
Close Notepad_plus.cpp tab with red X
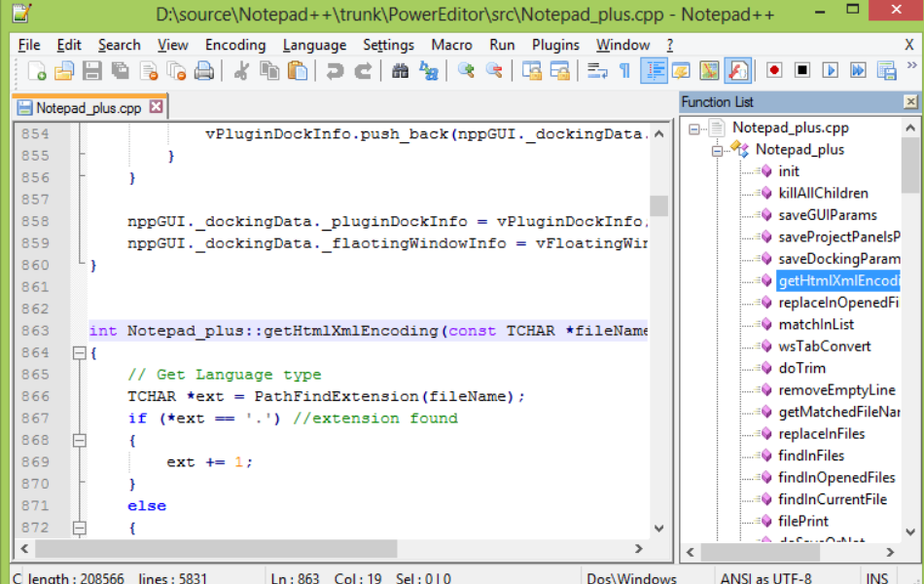(x=156, y=107)
